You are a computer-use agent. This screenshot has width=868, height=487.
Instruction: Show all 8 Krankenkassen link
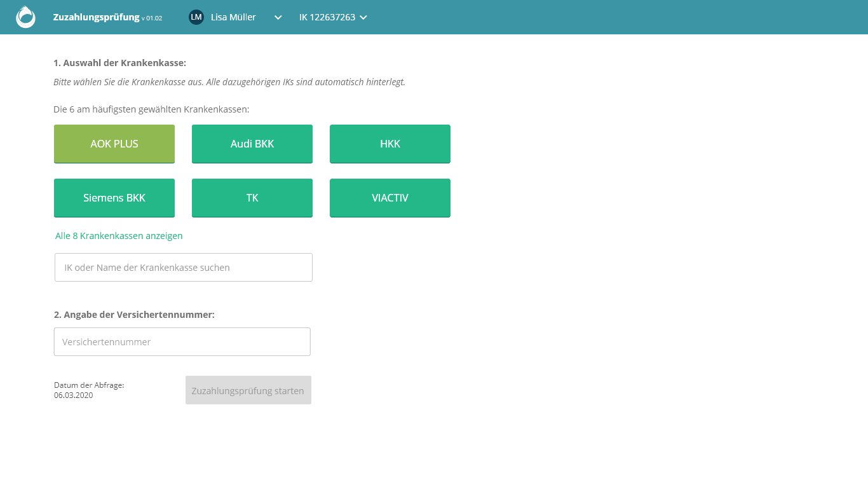pyautogui.click(x=119, y=236)
